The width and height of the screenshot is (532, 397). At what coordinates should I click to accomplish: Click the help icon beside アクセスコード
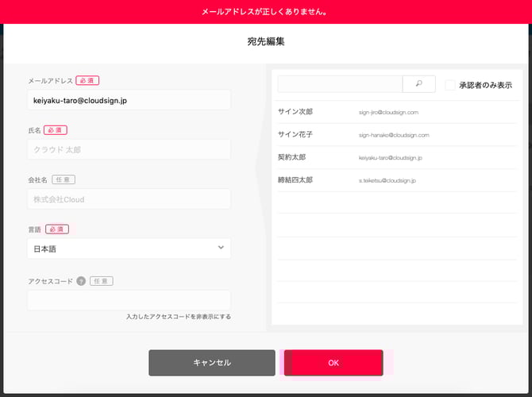pyautogui.click(x=81, y=280)
